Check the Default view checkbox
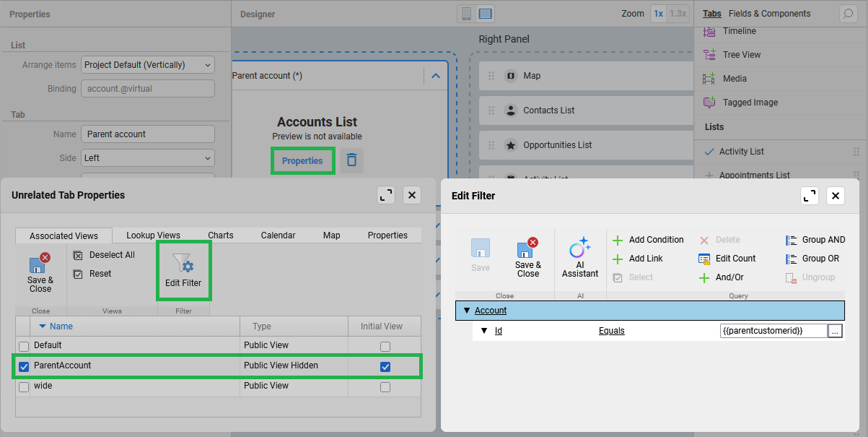Viewport: 868px width, 437px height. 24,346
